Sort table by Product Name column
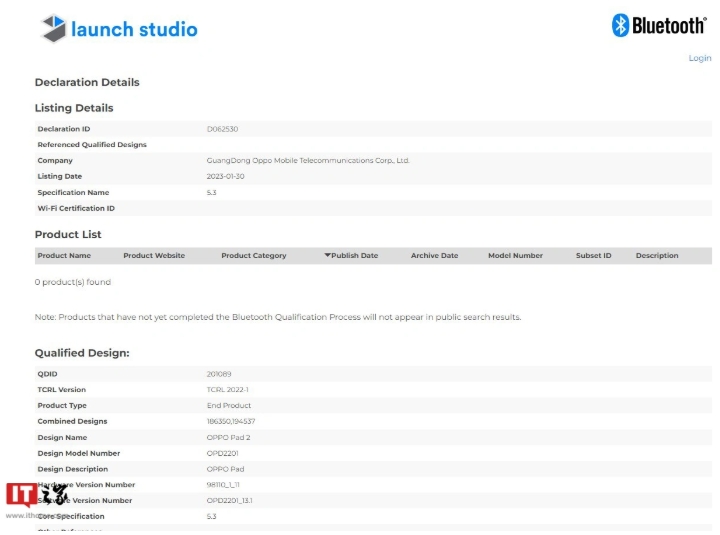This screenshot has width=720, height=535. pos(64,256)
